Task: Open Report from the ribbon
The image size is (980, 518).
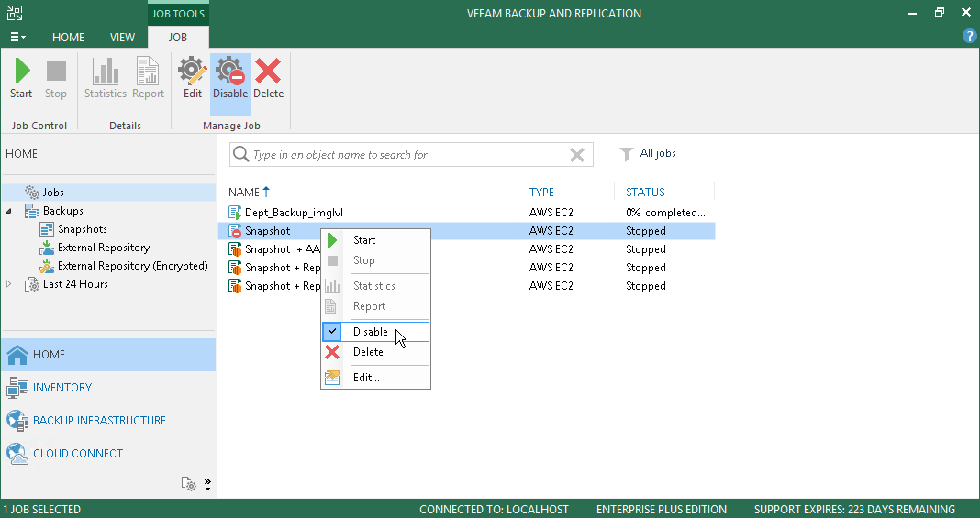Action: (148, 79)
